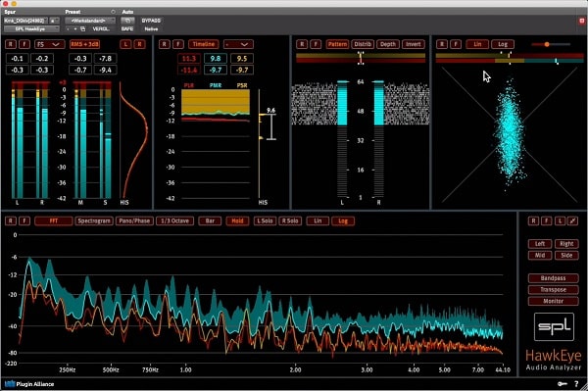Click the compare button next to BYPASS

127,21
